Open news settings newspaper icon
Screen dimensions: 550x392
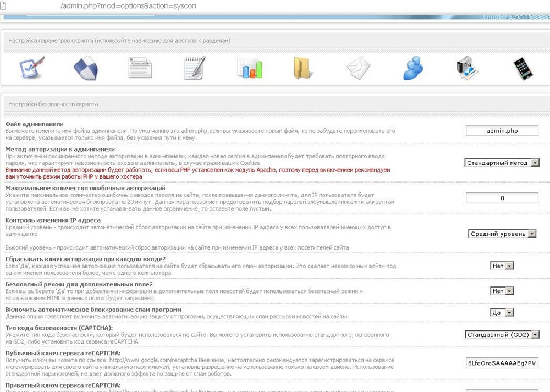(x=140, y=68)
